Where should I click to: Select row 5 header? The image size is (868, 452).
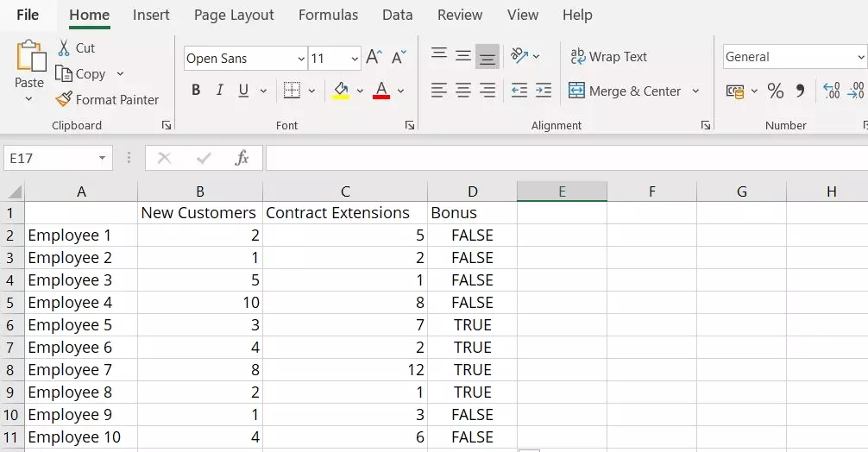tap(10, 303)
